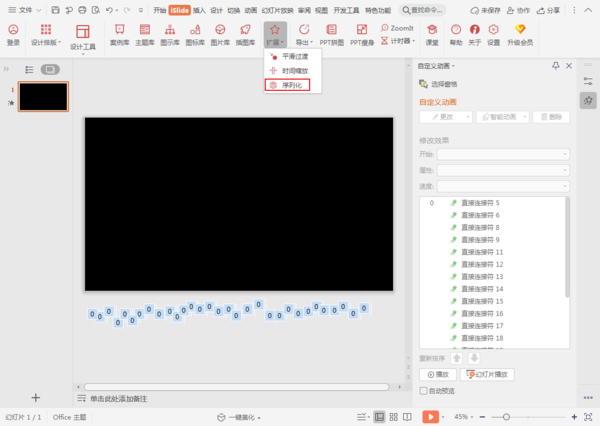Open the 主题库 theme library
Image resolution: width=600 pixels, height=426 pixels.
144,35
